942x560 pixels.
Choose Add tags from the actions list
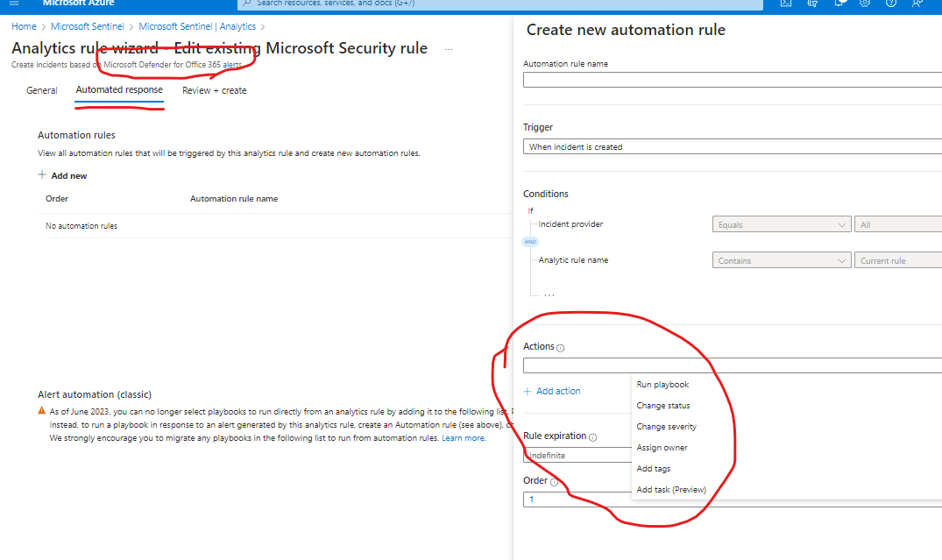coord(654,469)
